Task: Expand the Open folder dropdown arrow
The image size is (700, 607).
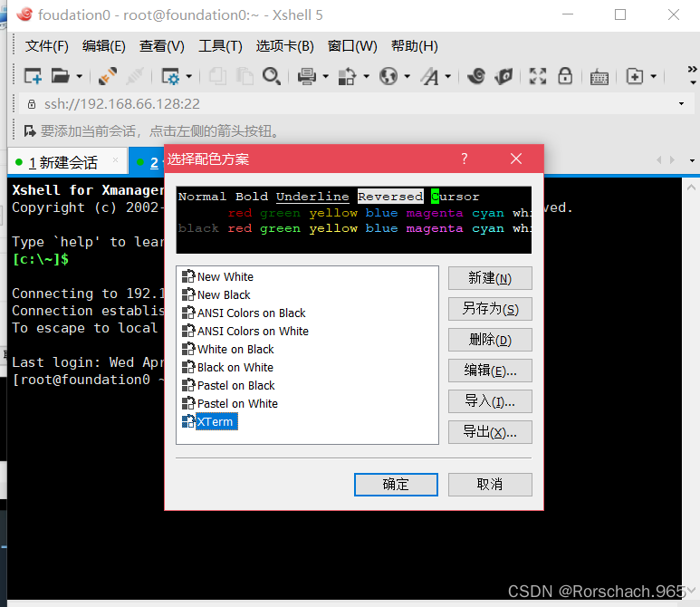Action: [80, 77]
